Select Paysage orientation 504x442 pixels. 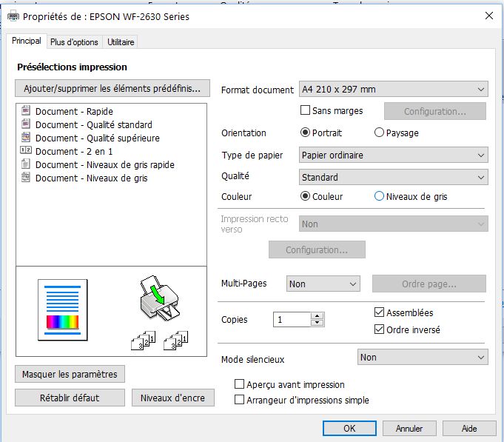379,133
